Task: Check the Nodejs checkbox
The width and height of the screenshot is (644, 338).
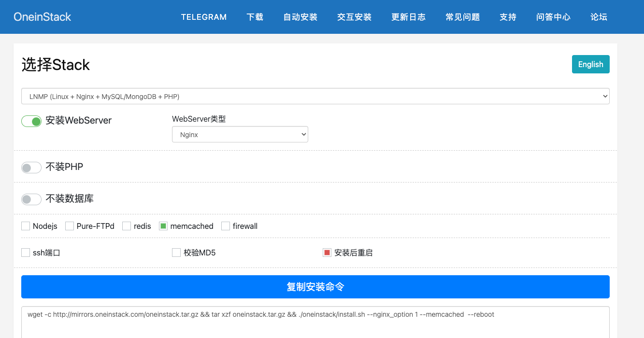Action: (26, 226)
